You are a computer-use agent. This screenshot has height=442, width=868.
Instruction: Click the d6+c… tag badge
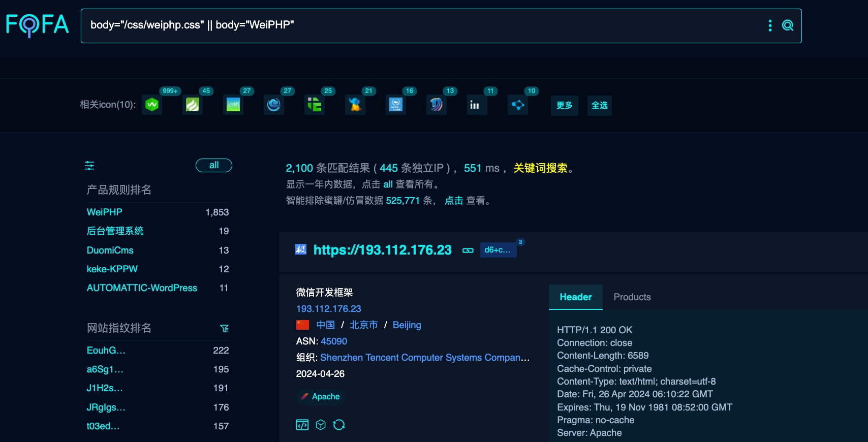[x=498, y=250]
